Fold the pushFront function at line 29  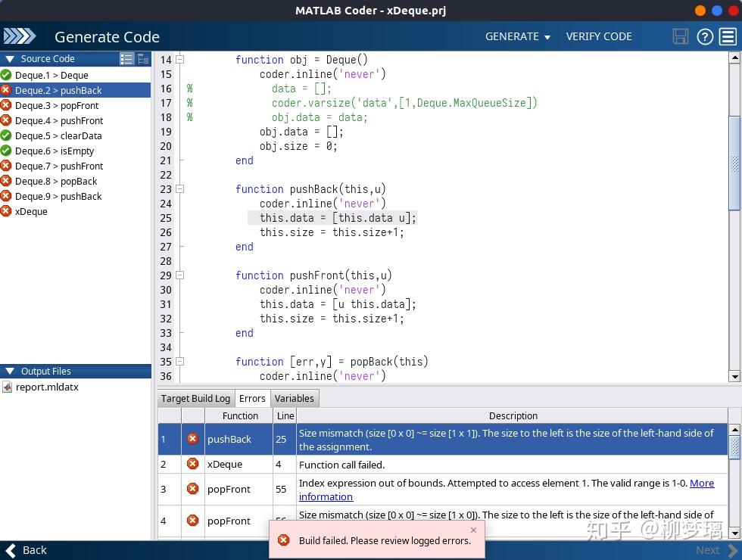[180, 275]
